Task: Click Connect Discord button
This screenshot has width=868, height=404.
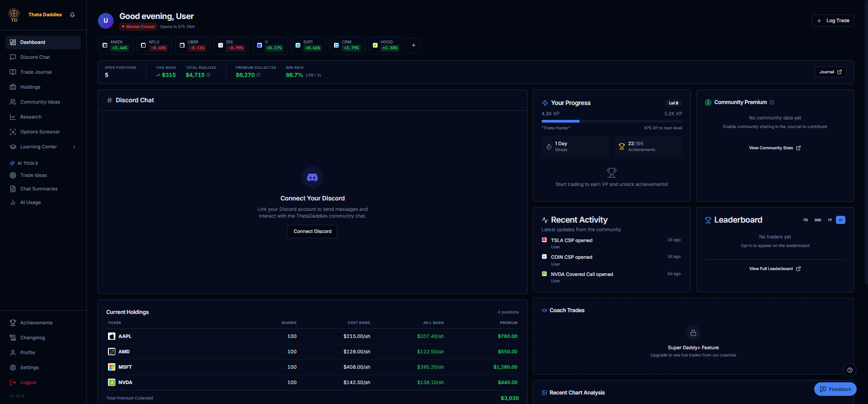Action: [x=312, y=232]
